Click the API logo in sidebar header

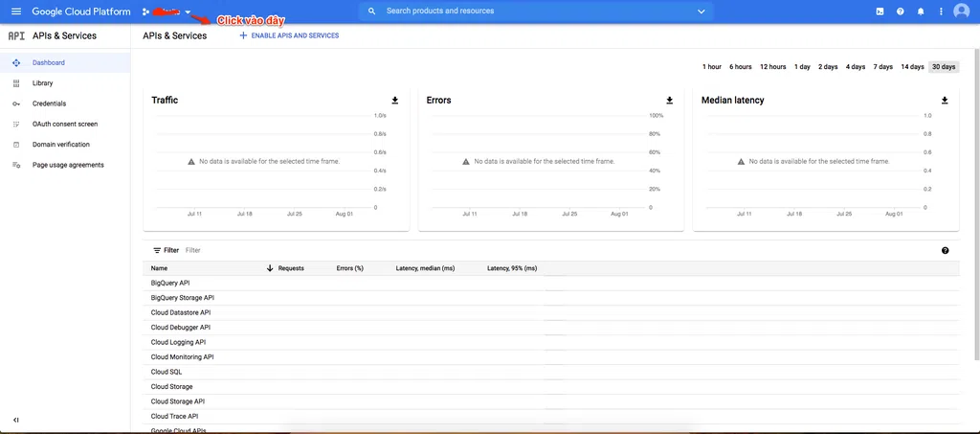pyautogui.click(x=16, y=35)
